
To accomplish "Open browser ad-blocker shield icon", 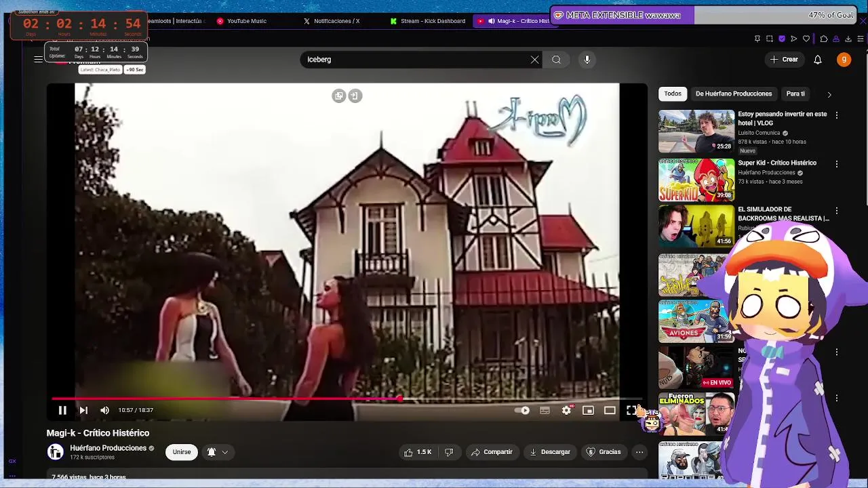I will click(x=782, y=39).
